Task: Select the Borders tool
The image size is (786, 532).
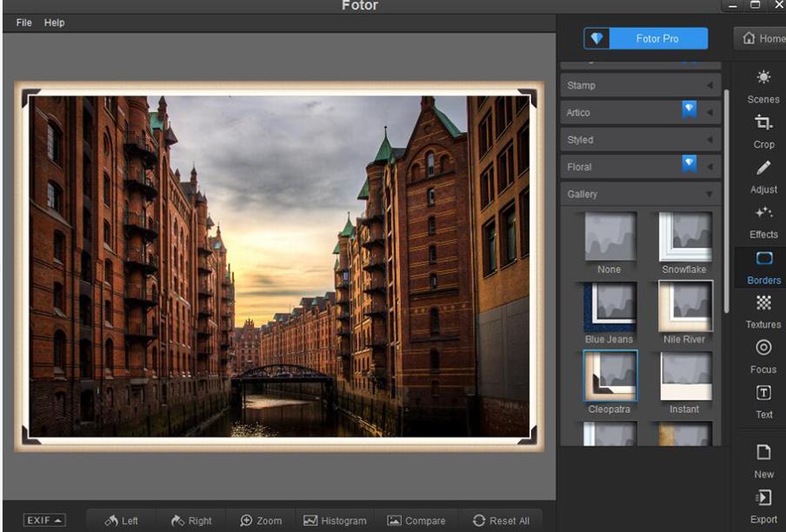Action: 763,268
